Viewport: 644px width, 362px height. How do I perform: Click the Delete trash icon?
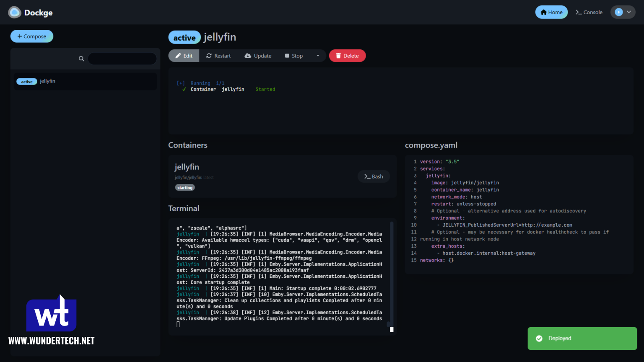click(x=338, y=55)
